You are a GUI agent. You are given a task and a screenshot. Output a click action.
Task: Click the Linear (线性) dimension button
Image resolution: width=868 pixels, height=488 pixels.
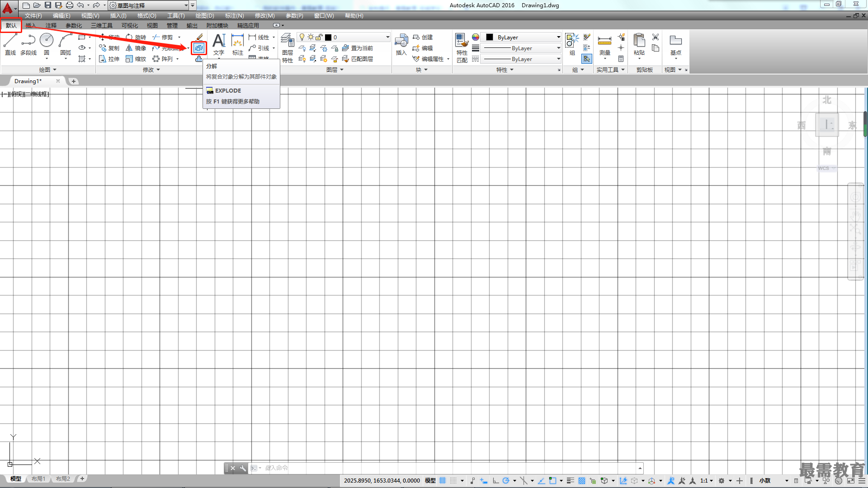click(259, 37)
